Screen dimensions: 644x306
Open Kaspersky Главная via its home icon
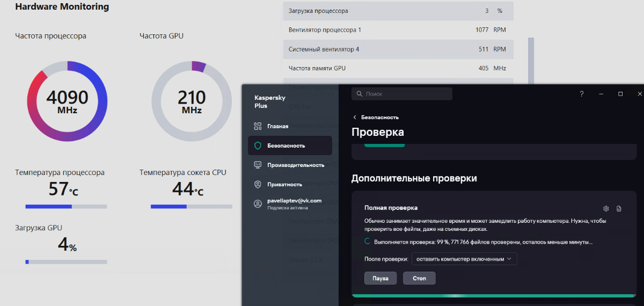click(x=258, y=126)
